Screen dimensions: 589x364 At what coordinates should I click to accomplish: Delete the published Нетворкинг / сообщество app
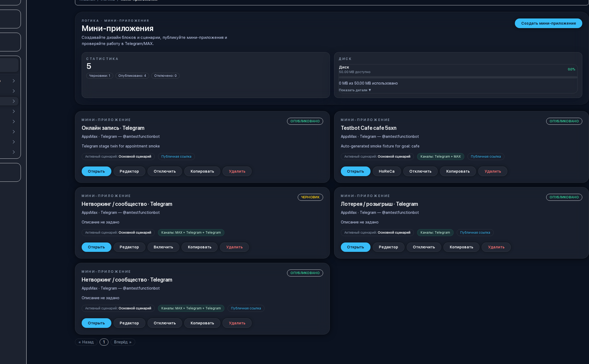pos(237,323)
